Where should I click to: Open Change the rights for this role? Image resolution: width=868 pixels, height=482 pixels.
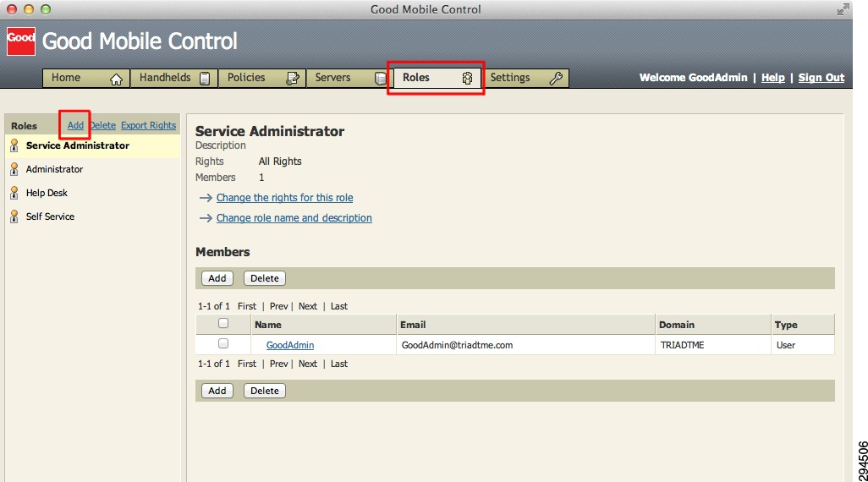coord(284,198)
